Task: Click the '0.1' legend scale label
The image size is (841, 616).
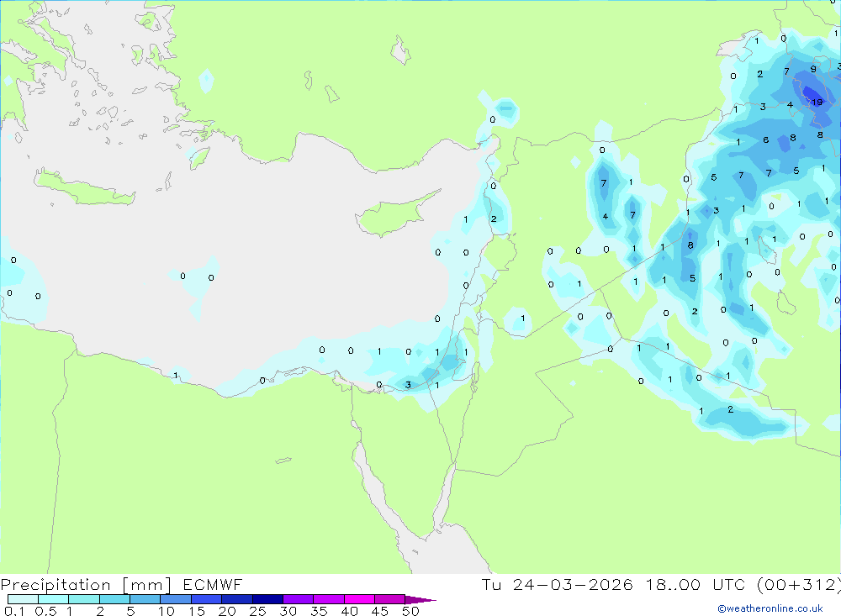Action: coord(14,611)
